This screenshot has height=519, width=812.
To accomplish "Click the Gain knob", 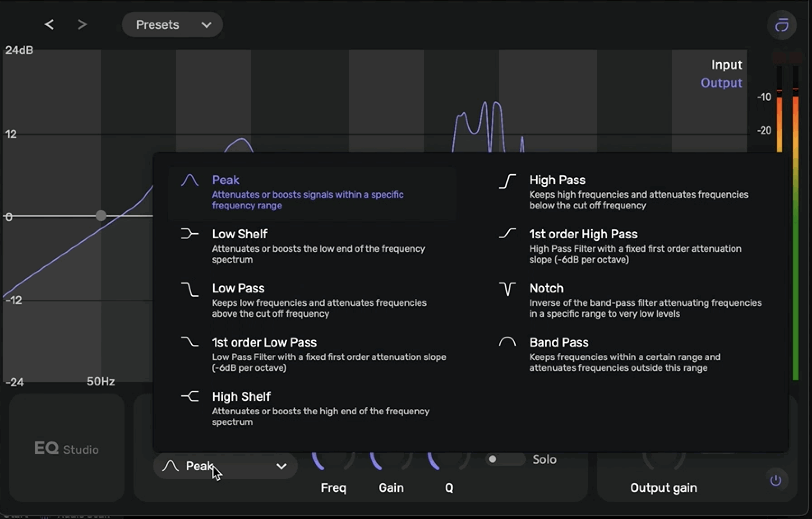I will click(391, 460).
